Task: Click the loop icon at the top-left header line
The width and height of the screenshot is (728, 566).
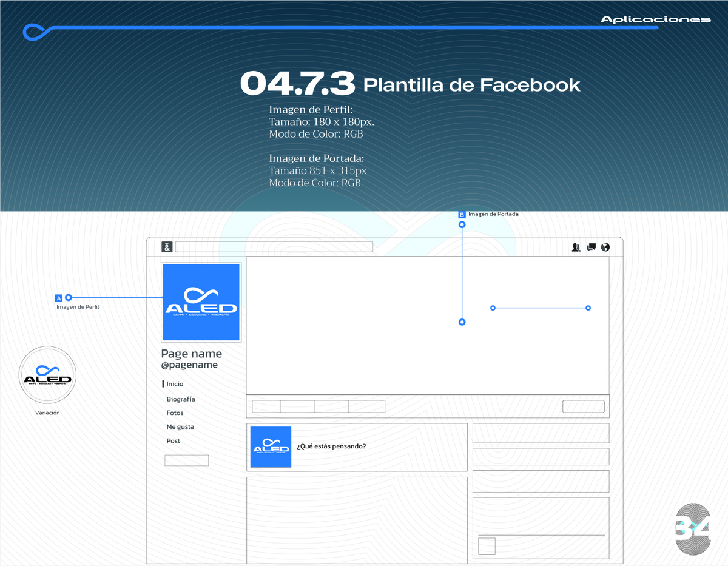Action: [x=35, y=32]
